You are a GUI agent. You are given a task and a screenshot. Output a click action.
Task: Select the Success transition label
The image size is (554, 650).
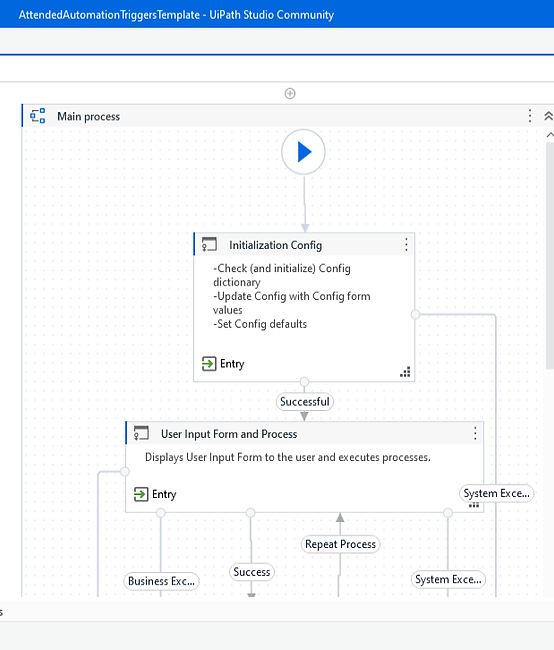251,572
